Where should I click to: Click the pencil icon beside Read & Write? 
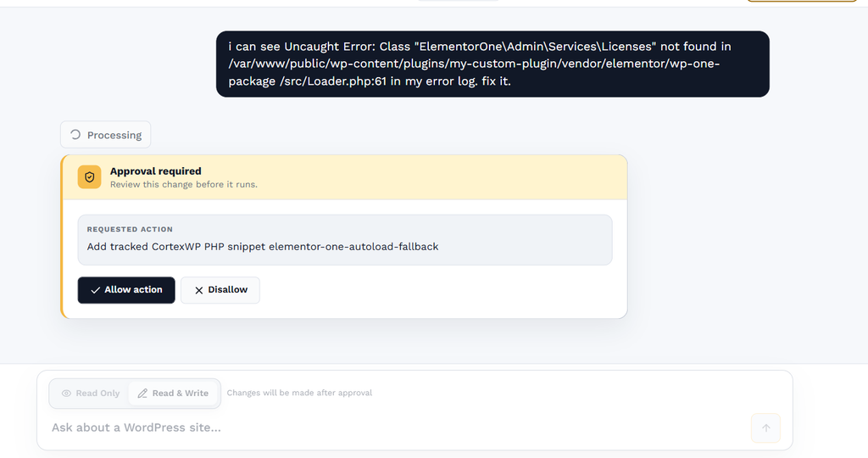click(142, 394)
